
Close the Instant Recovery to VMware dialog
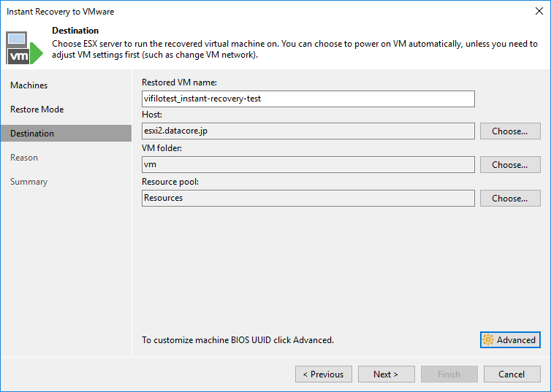click(x=538, y=12)
